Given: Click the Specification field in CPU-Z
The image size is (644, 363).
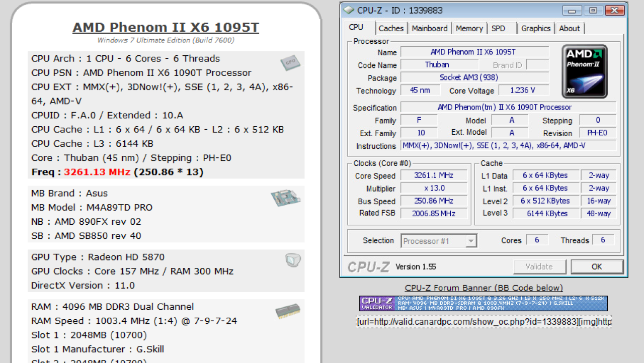Looking at the screenshot, I should coord(509,107).
